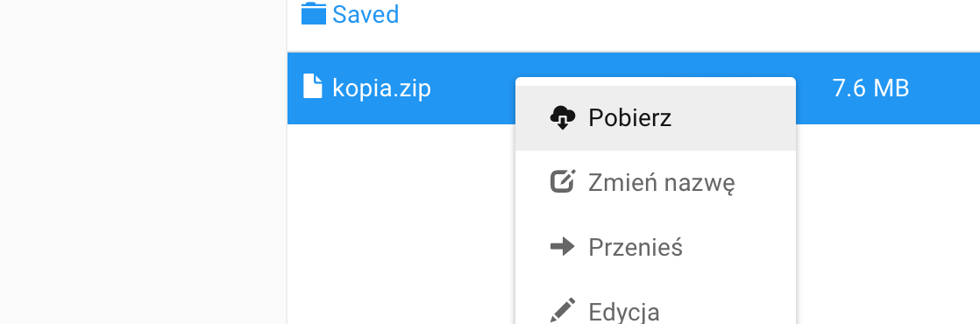Click the blue Saved folder icon
Viewport: 980px width, 324px height.
pyautogui.click(x=313, y=13)
